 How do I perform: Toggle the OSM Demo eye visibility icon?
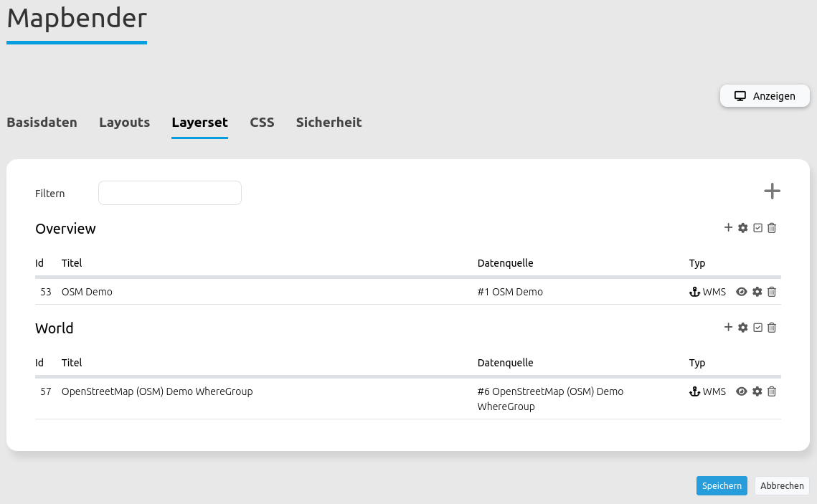[x=742, y=292]
